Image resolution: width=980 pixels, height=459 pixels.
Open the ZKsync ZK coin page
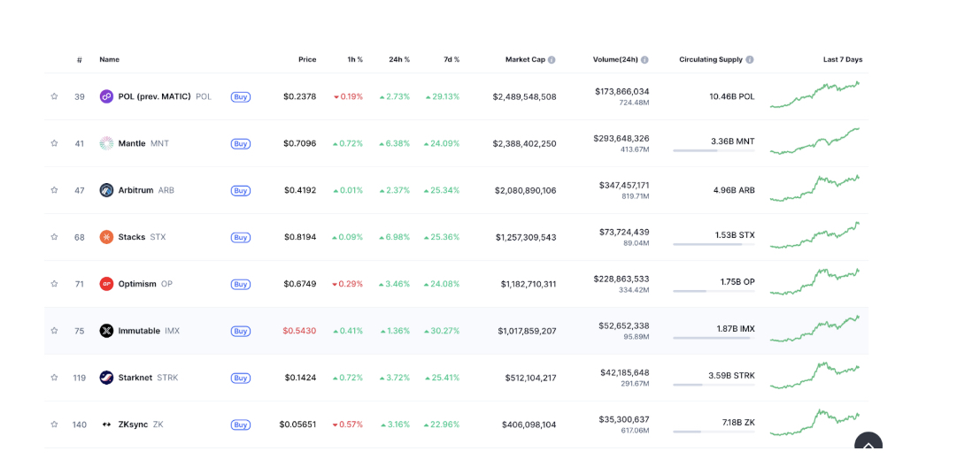point(141,424)
